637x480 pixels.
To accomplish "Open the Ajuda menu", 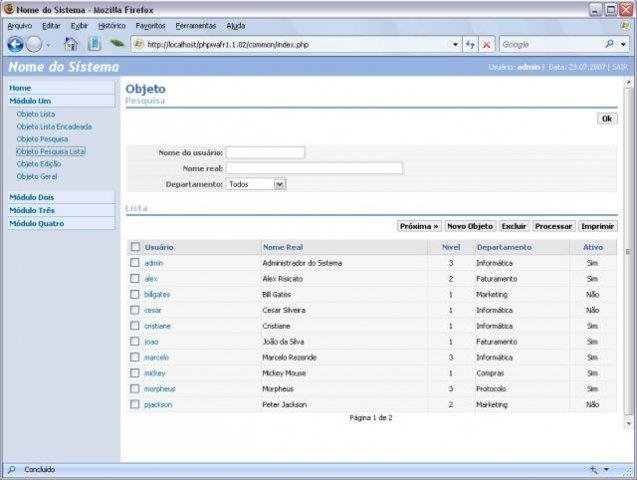I will coord(236,26).
